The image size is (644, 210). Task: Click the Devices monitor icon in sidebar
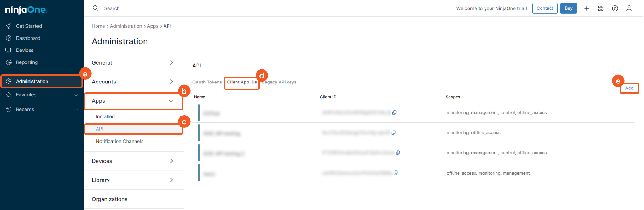coord(9,50)
